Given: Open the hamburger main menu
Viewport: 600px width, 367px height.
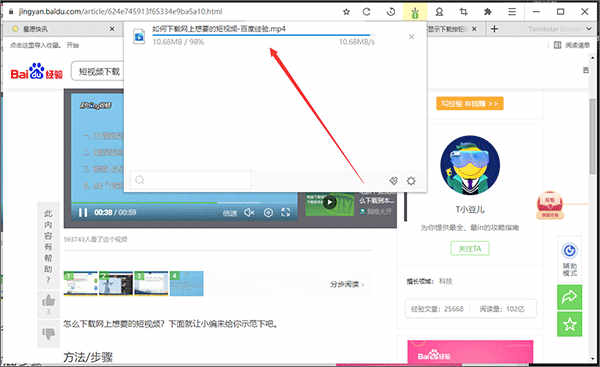Looking at the screenshot, I should pyautogui.click(x=512, y=12).
